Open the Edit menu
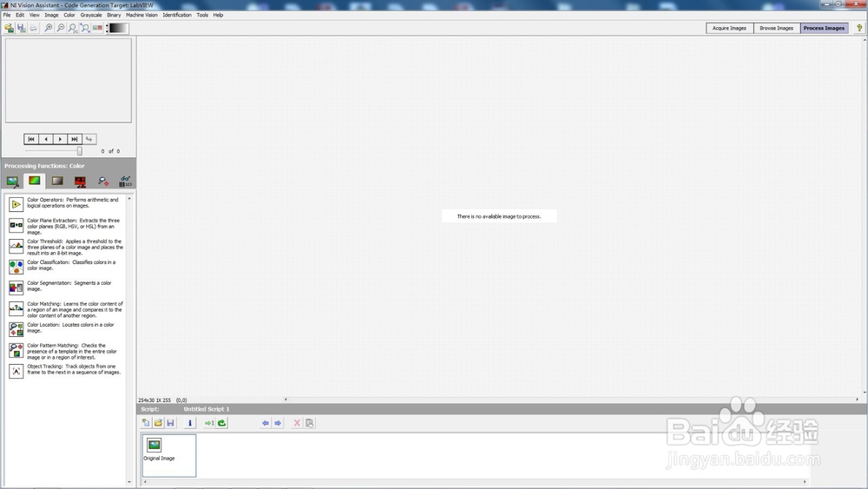 tap(20, 15)
